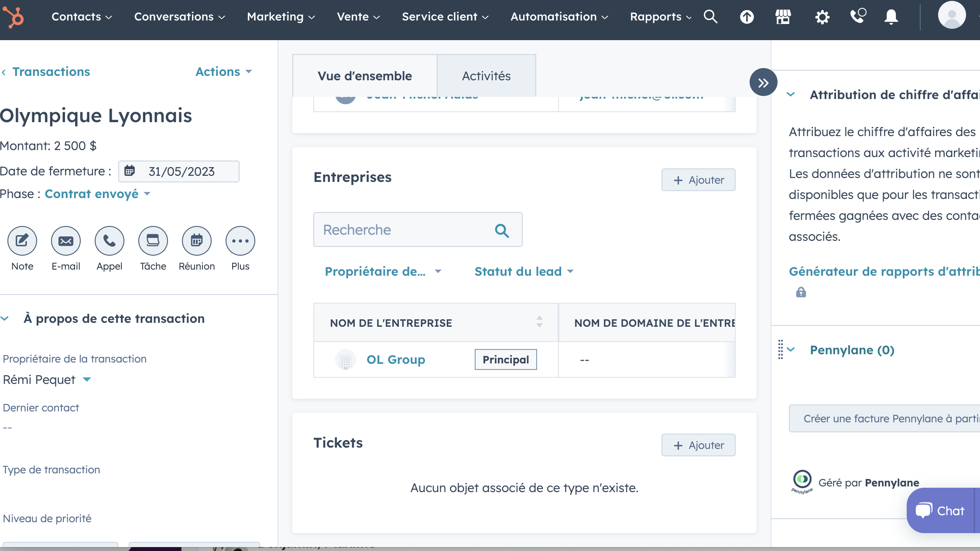The width and height of the screenshot is (980, 551).
Task: Switch to the Activités tab
Action: (486, 76)
